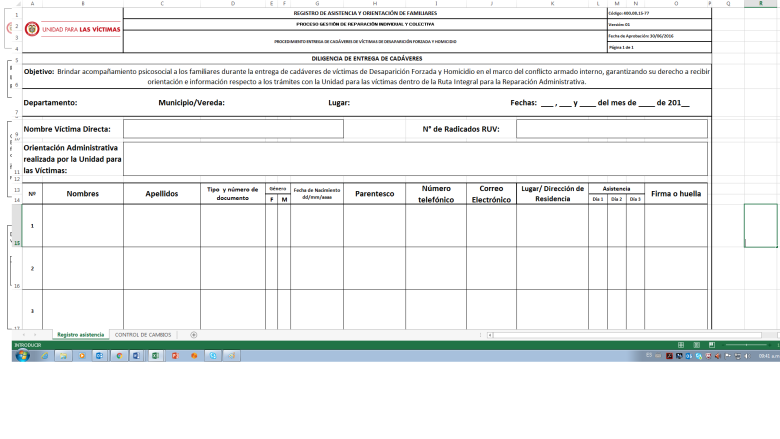Viewport: 780px width, 439px height.
Task: Open Microsoft Word from the taskbar
Action: point(136,355)
